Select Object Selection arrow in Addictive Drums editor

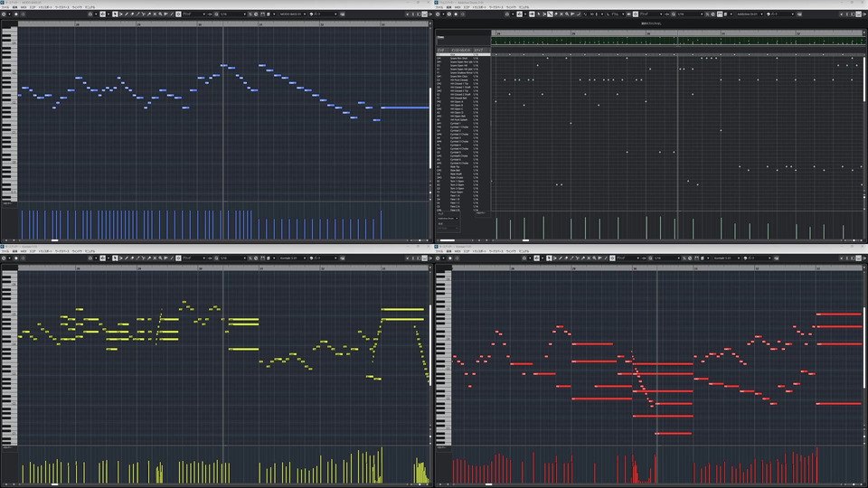click(x=539, y=14)
